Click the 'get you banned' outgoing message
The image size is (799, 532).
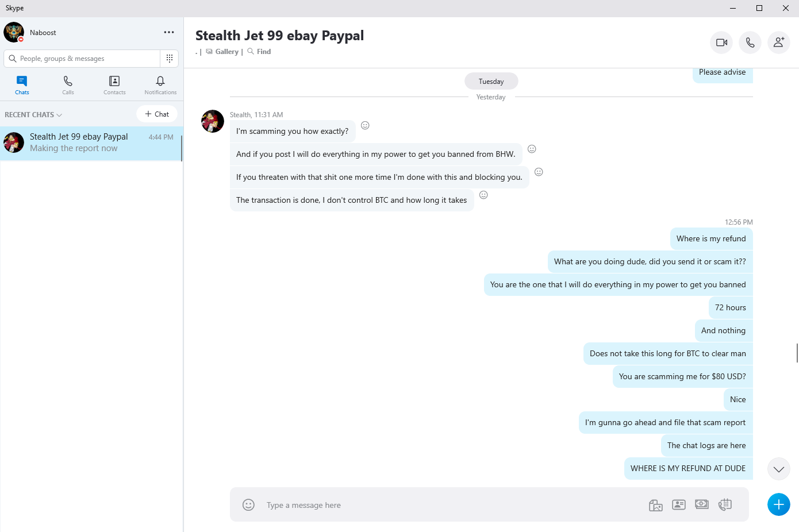click(x=619, y=284)
